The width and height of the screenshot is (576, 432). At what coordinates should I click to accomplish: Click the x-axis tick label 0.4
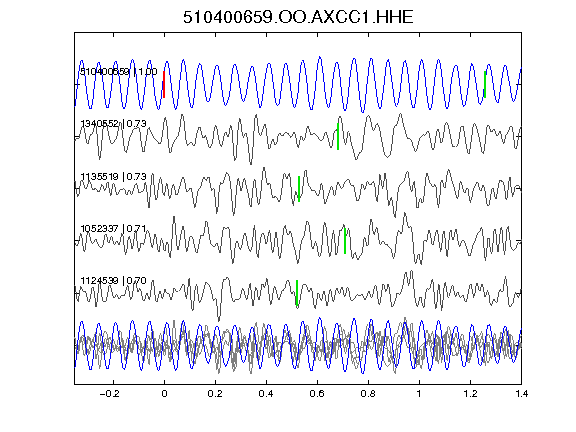point(266,394)
